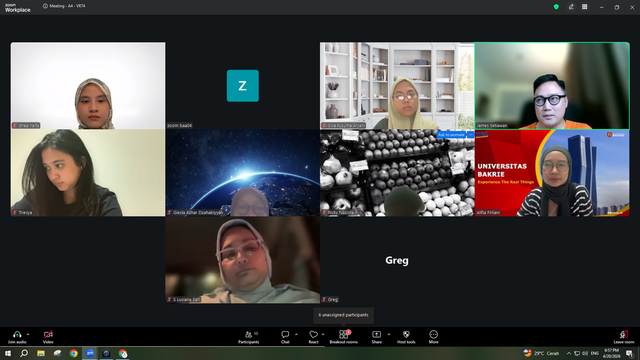
Task: Open the React heart icon
Action: pyautogui.click(x=313, y=334)
